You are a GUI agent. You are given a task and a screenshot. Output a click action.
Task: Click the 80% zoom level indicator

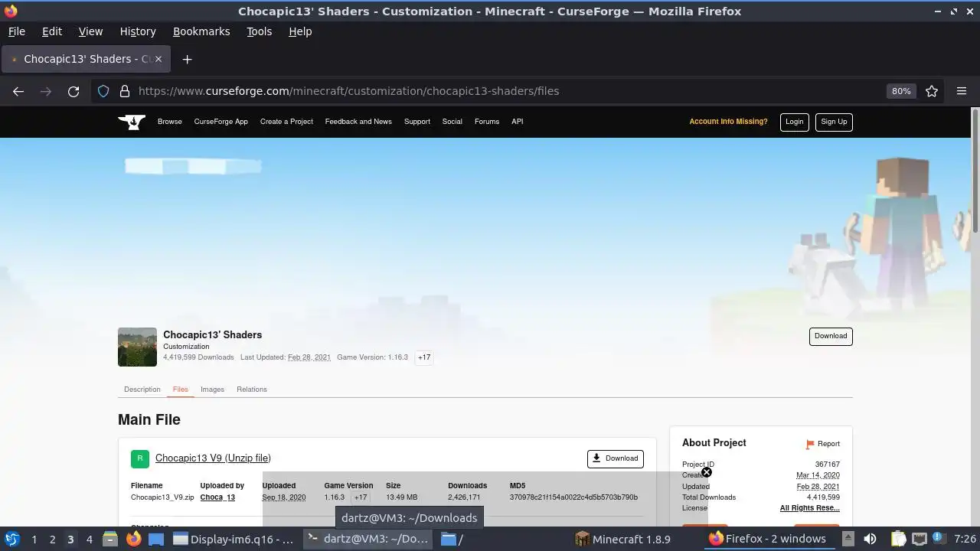point(901,91)
